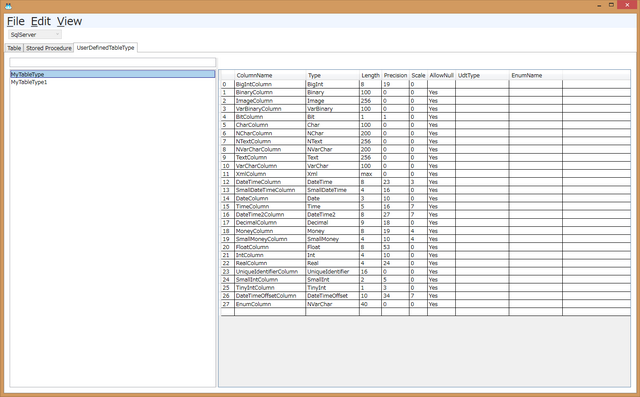The image size is (640, 397).
Task: Select the BitColumn cell
Action: pyautogui.click(x=270, y=117)
